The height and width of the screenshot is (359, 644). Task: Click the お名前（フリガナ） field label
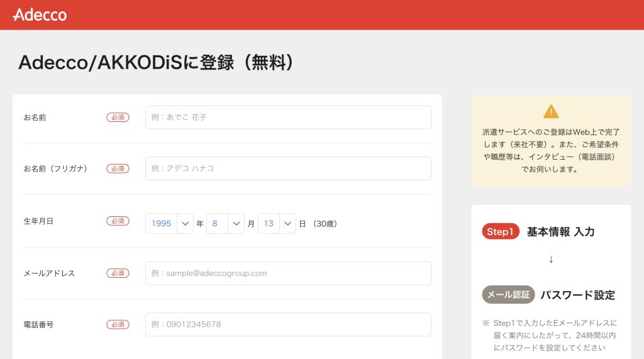pos(57,168)
